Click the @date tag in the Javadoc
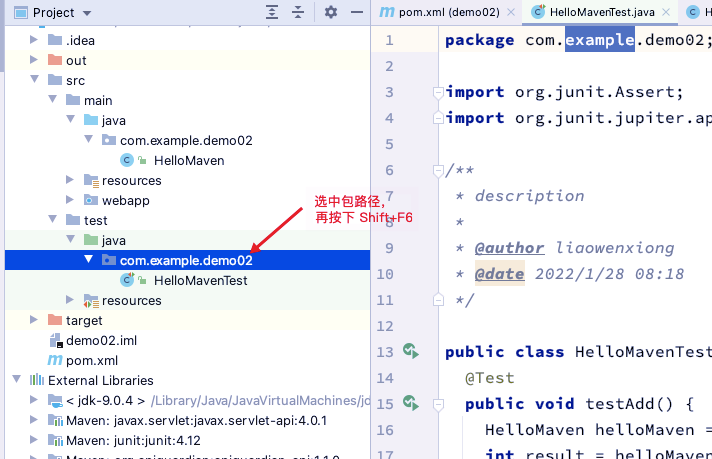Image resolution: width=712 pixels, height=459 pixels. [499, 274]
